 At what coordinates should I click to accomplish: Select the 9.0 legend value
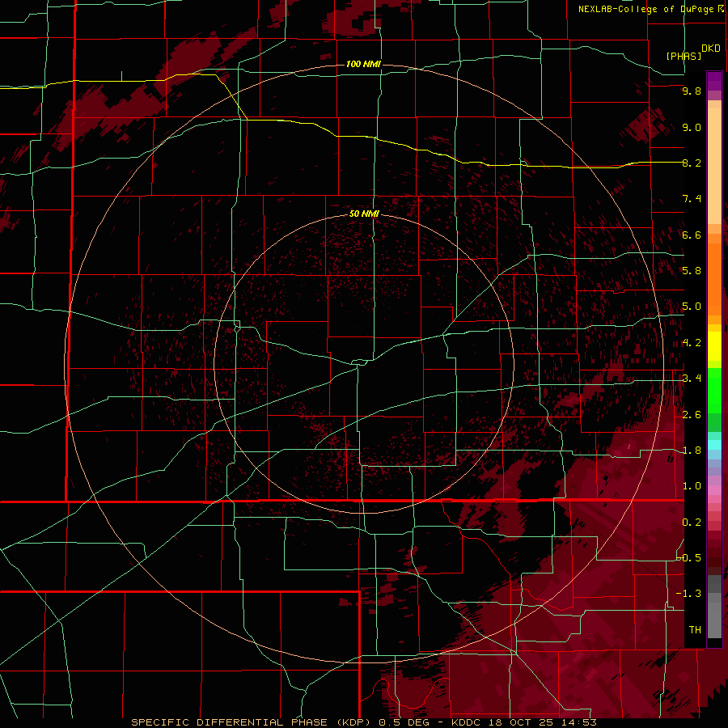(692, 127)
